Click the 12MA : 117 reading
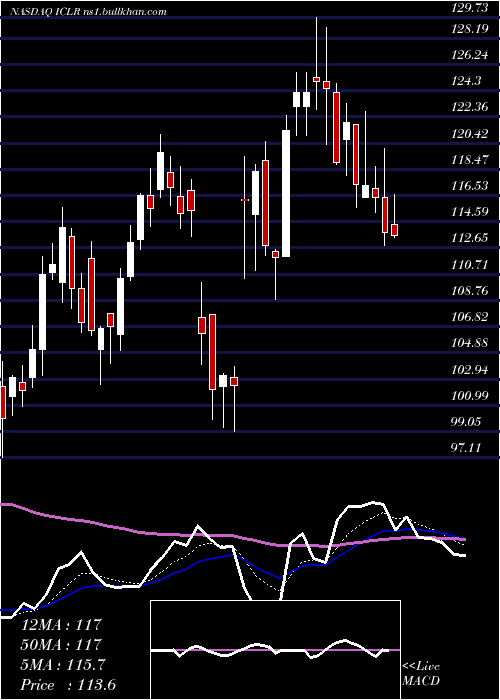The image size is (500, 700). click(61, 625)
